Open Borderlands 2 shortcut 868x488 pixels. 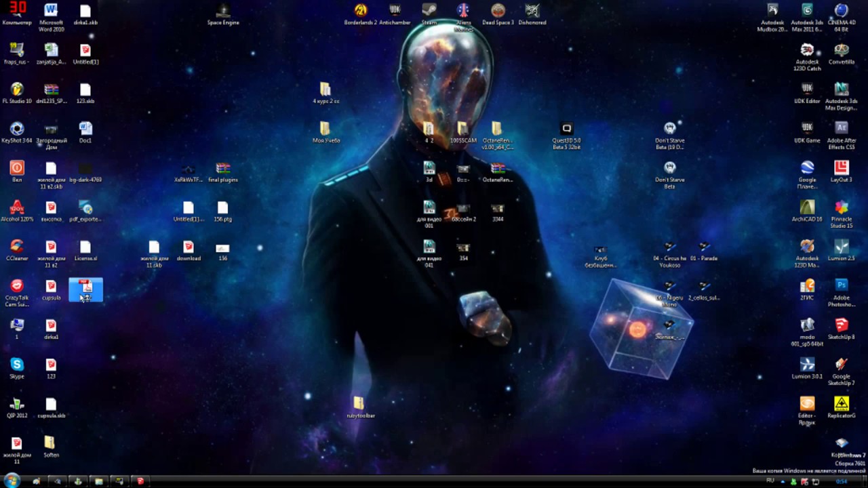pos(360,14)
